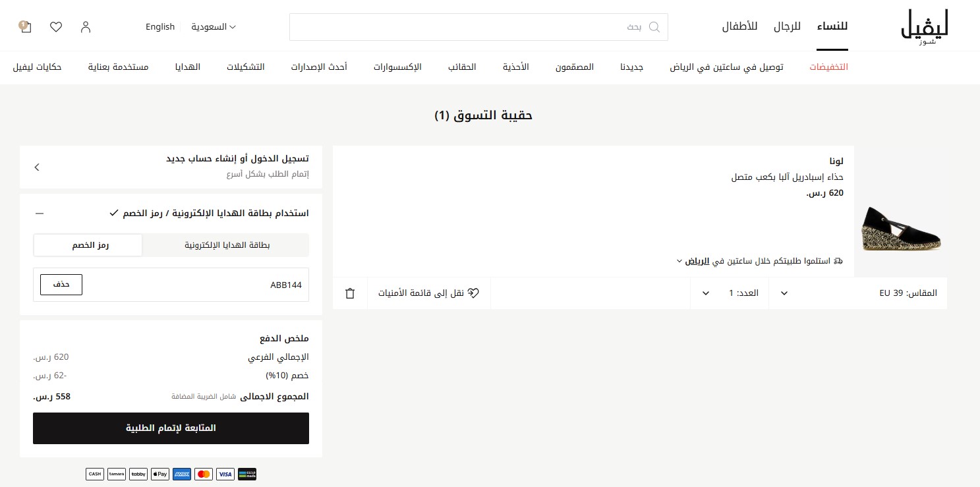Click the لونا brand name
980x487 pixels.
click(836, 161)
